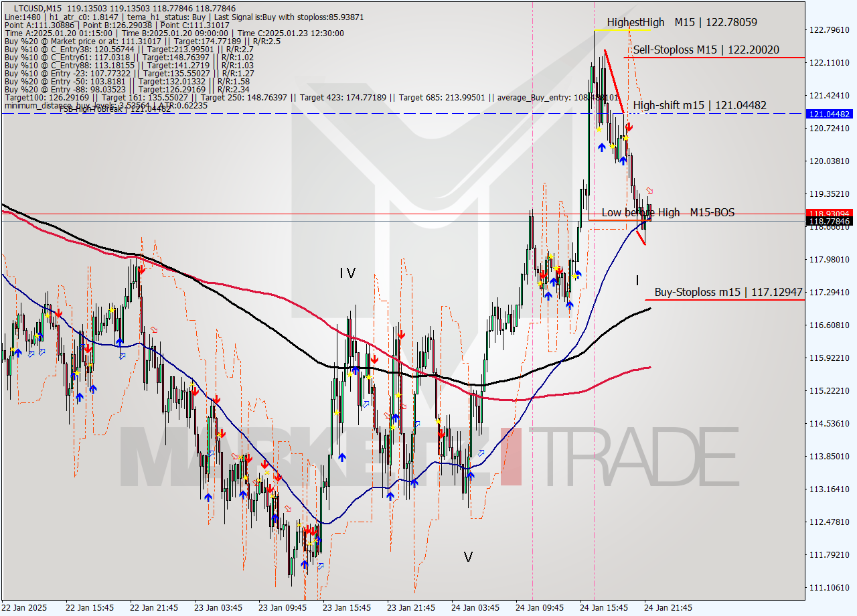The width and height of the screenshot is (857, 616).
Task: Click the 121.42410 price axis value
Action: [x=830, y=95]
